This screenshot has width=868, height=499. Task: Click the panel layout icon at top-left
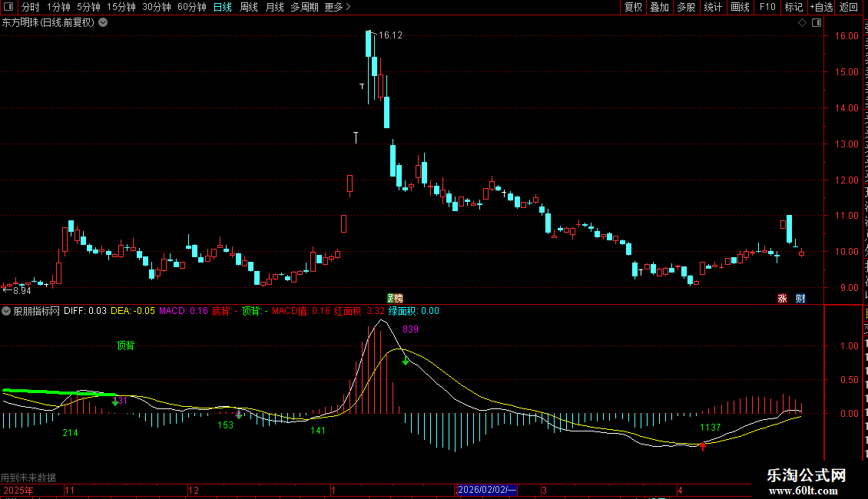click(9, 7)
